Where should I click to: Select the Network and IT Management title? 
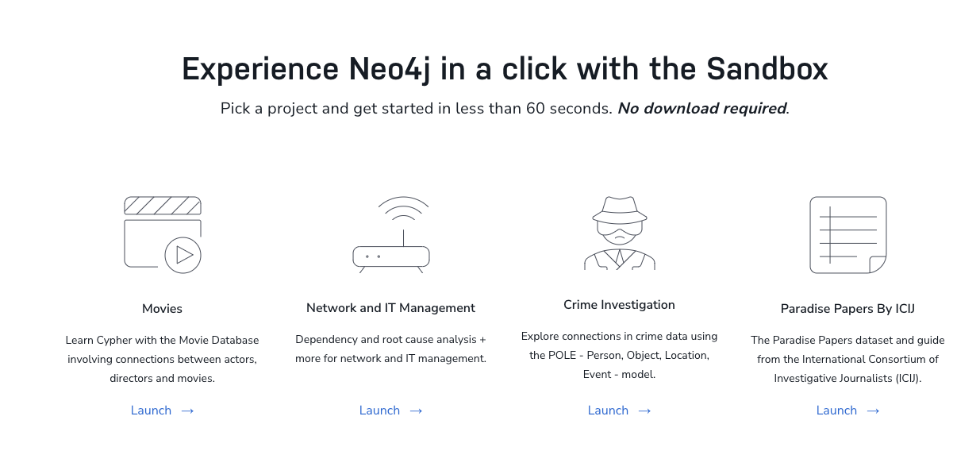pyautogui.click(x=391, y=308)
